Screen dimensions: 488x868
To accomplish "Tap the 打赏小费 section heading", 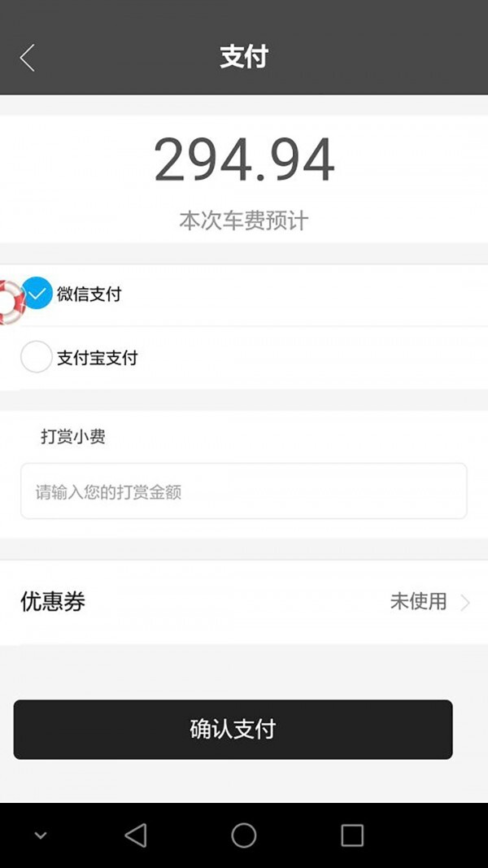I will point(73,437).
